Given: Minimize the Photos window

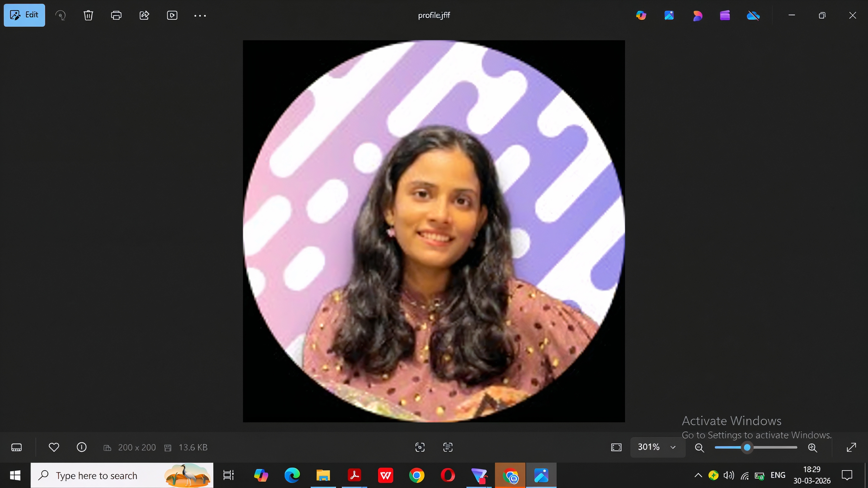Looking at the screenshot, I should [x=792, y=15].
